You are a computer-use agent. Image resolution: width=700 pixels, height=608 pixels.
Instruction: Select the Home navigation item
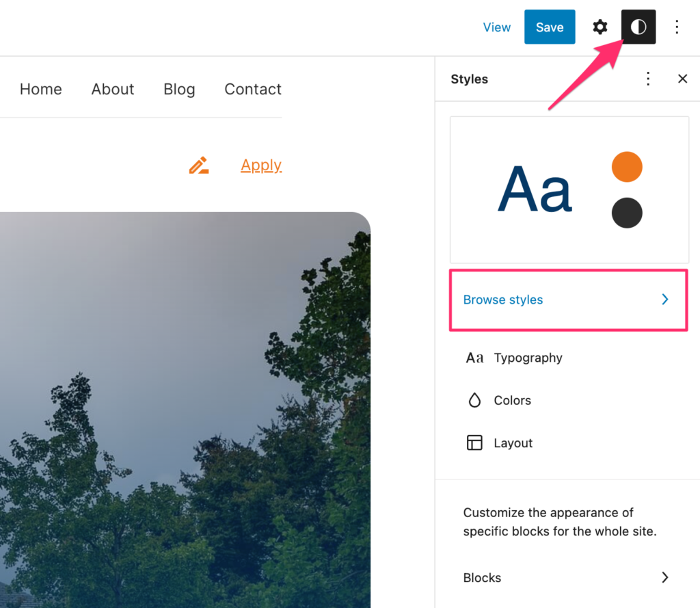[40, 89]
